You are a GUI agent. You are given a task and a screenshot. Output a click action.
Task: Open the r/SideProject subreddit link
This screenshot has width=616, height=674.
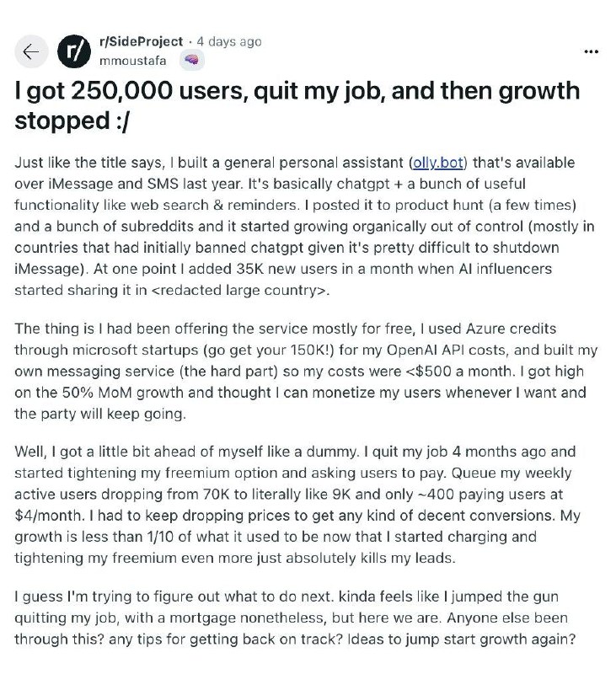tap(142, 42)
